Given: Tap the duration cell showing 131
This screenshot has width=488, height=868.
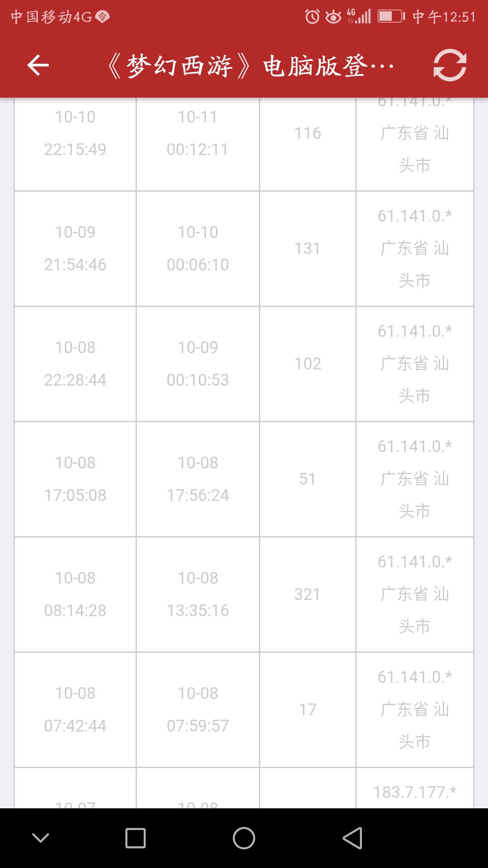Looking at the screenshot, I should [308, 249].
